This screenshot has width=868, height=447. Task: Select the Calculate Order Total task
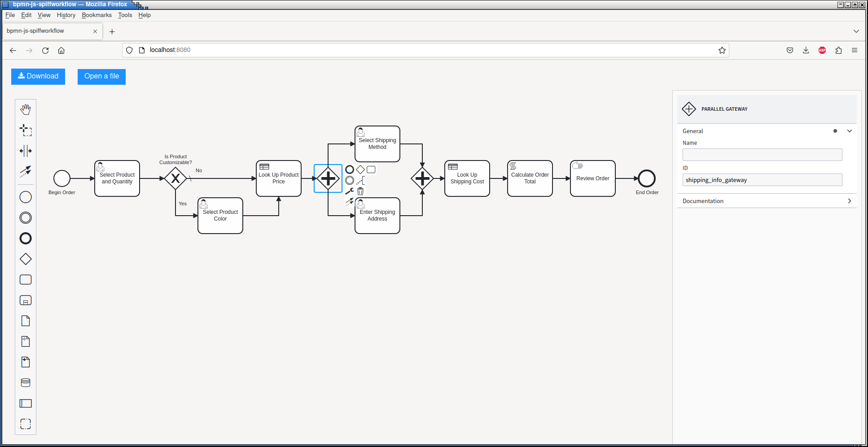pos(530,178)
